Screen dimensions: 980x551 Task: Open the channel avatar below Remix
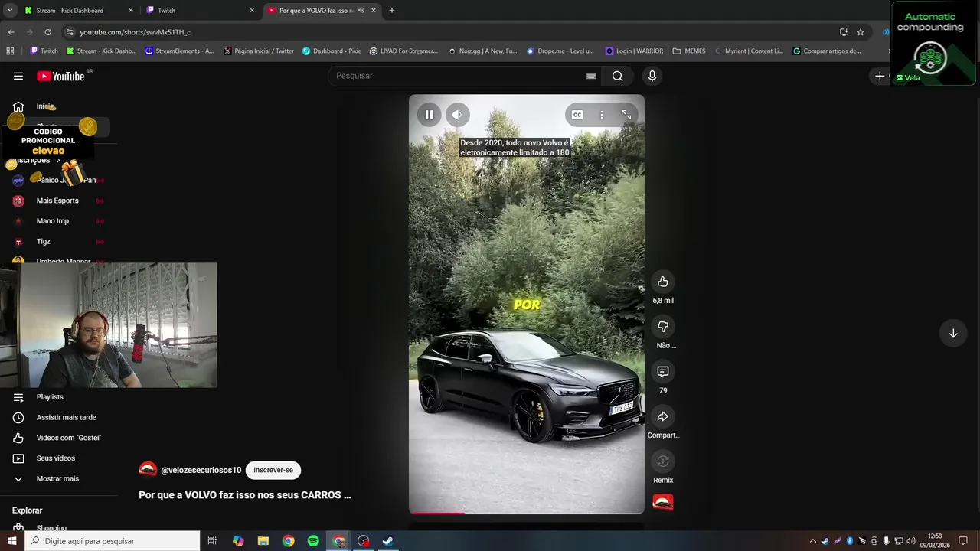[x=663, y=502]
